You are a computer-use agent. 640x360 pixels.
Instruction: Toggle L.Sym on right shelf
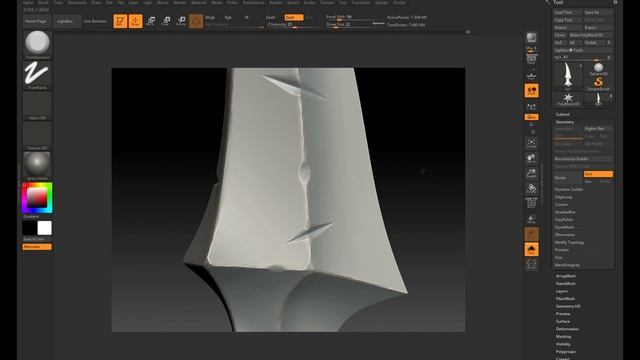(x=531, y=107)
